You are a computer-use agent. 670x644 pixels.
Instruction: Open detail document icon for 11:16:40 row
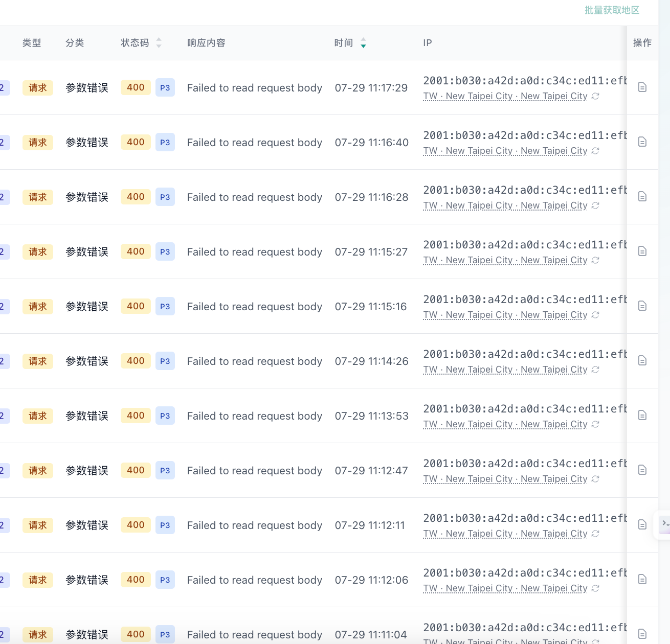(x=642, y=142)
